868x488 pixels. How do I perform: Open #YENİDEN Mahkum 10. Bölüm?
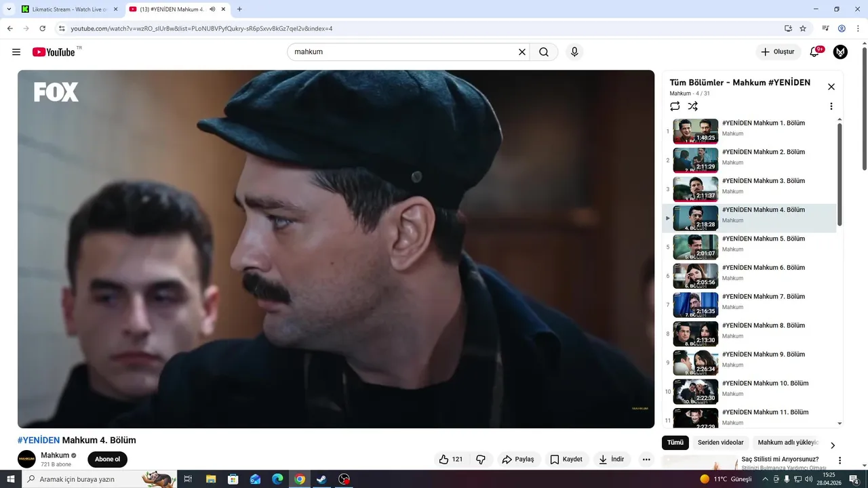tap(750, 392)
